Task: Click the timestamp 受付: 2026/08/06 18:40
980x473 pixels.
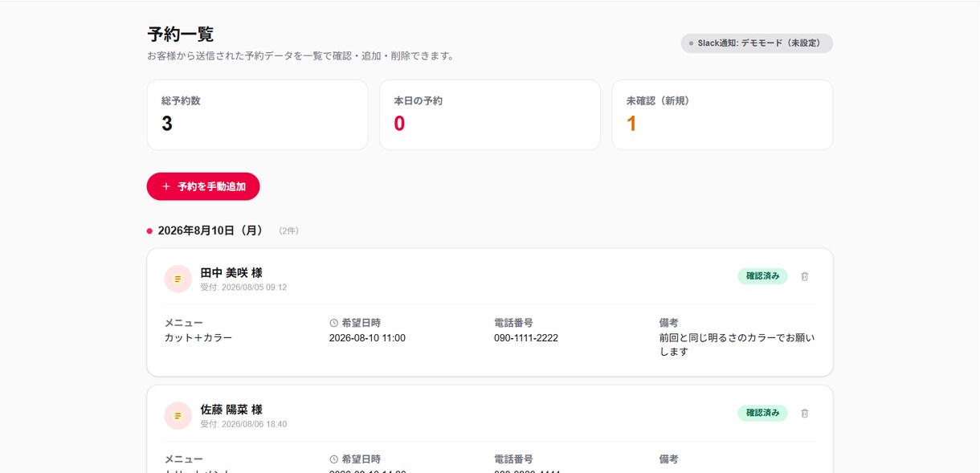Action: pyautogui.click(x=243, y=424)
